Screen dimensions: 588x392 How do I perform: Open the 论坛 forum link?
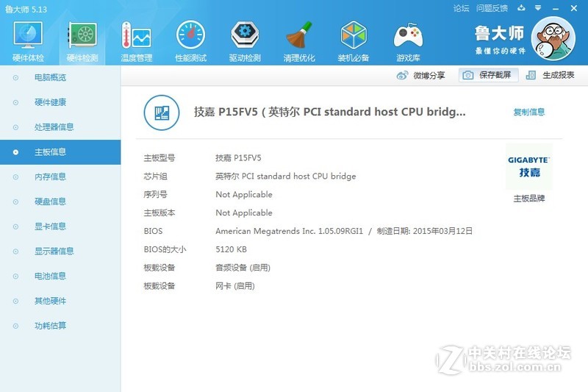(461, 8)
